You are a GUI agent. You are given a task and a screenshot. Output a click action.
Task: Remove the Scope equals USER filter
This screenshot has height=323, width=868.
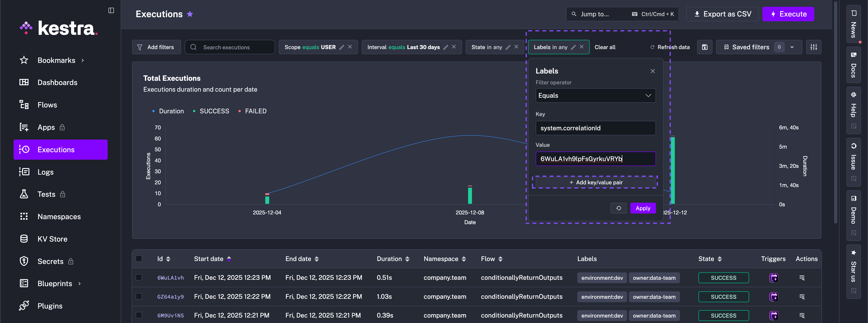pyautogui.click(x=350, y=47)
